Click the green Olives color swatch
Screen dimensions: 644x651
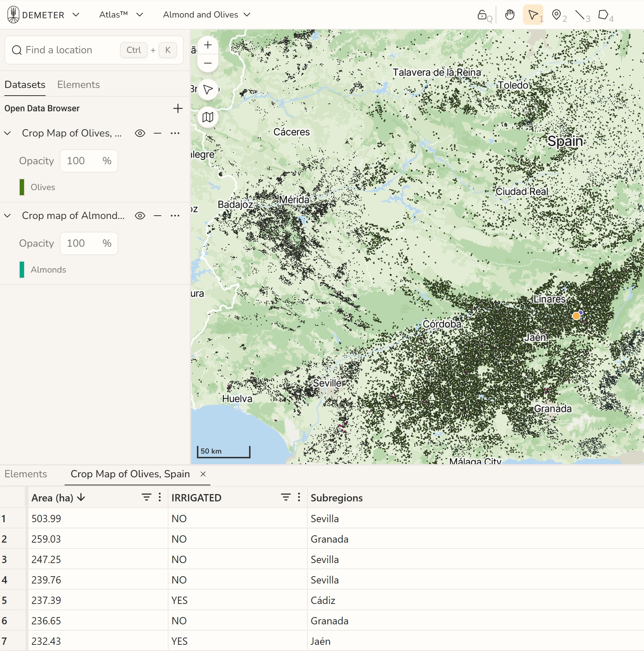click(22, 187)
